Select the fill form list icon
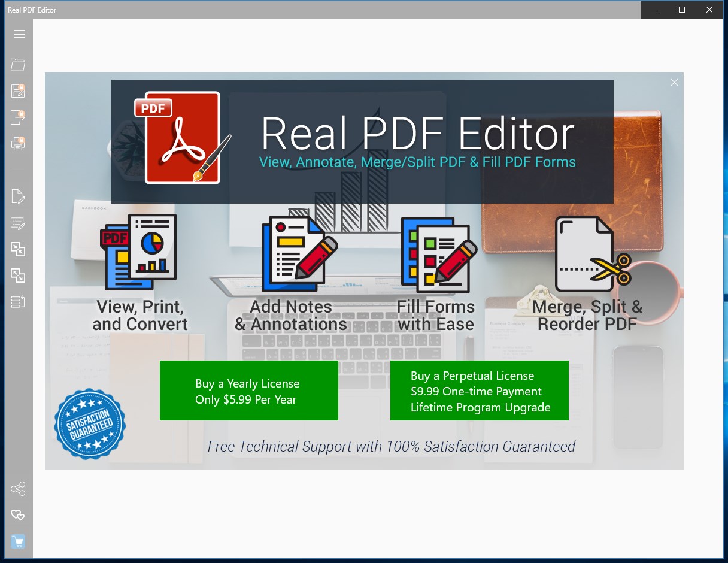Image resolution: width=728 pixels, height=563 pixels. [x=18, y=222]
